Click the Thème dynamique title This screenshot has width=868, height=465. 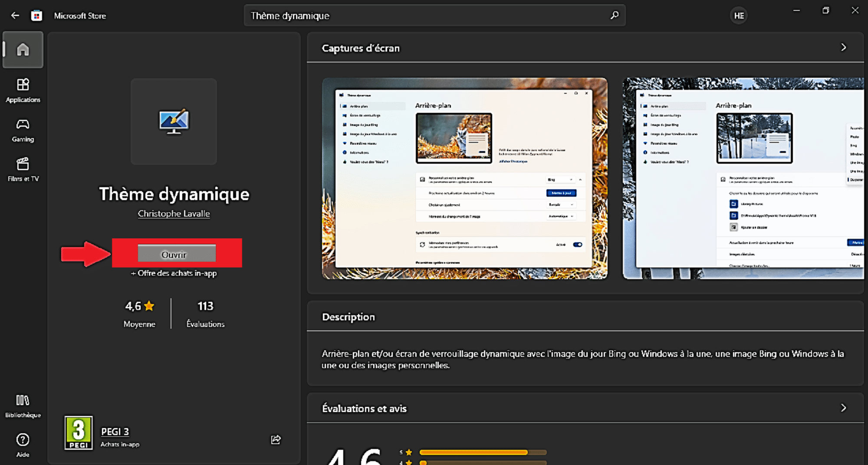point(174,194)
